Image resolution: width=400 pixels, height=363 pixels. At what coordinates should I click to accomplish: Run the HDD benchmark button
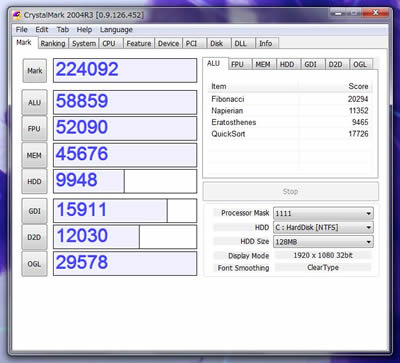35,182
